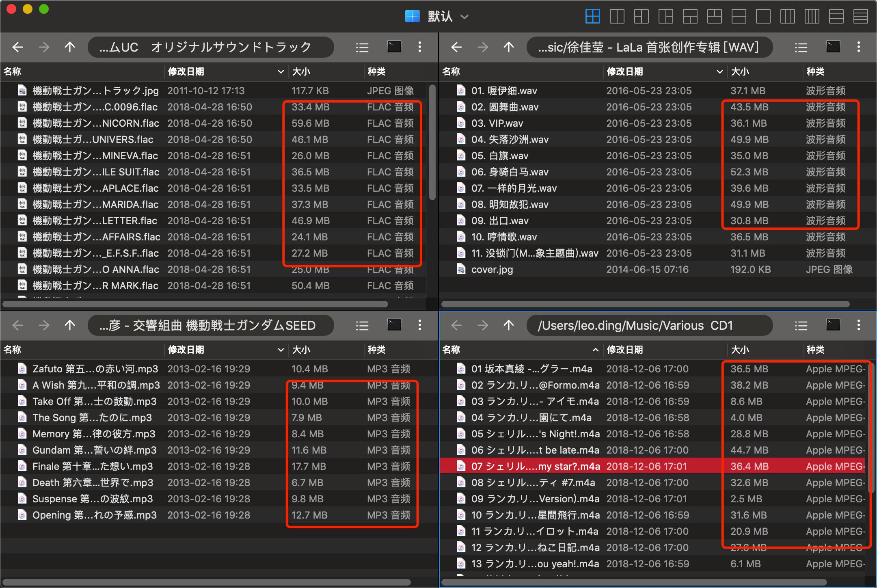This screenshot has height=588, width=877.
Task: Choose the four-column pane layout
Action: click(812, 17)
